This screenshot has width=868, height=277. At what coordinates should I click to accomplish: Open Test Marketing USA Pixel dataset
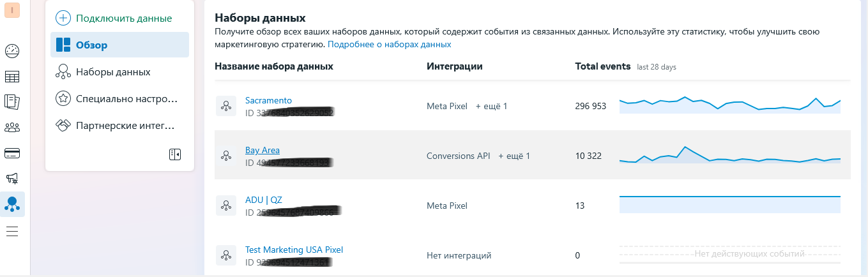coord(294,250)
